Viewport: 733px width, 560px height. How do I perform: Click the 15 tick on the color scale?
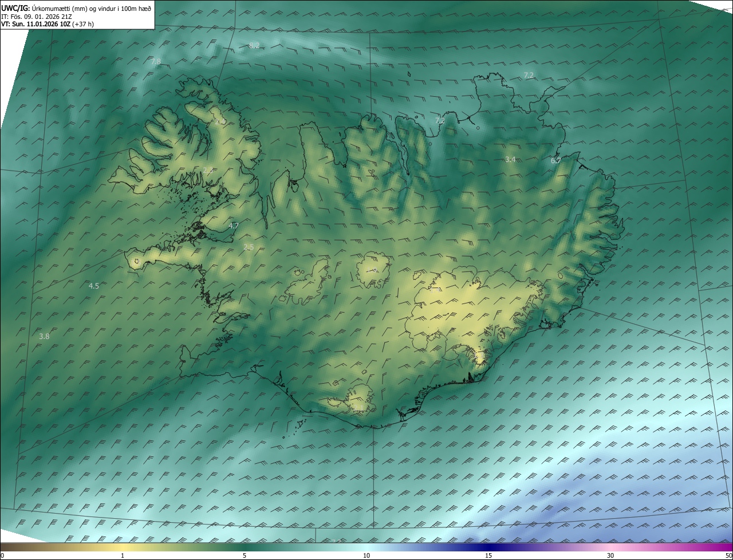tap(488, 555)
